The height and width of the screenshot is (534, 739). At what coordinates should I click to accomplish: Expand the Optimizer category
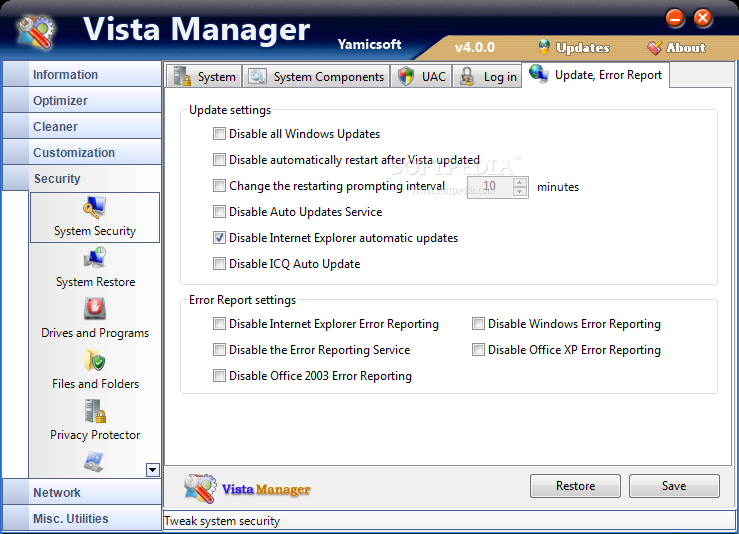click(x=82, y=100)
